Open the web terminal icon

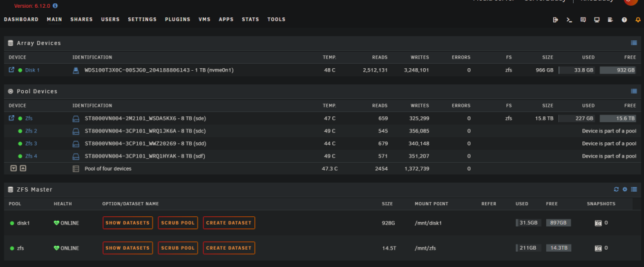point(569,20)
